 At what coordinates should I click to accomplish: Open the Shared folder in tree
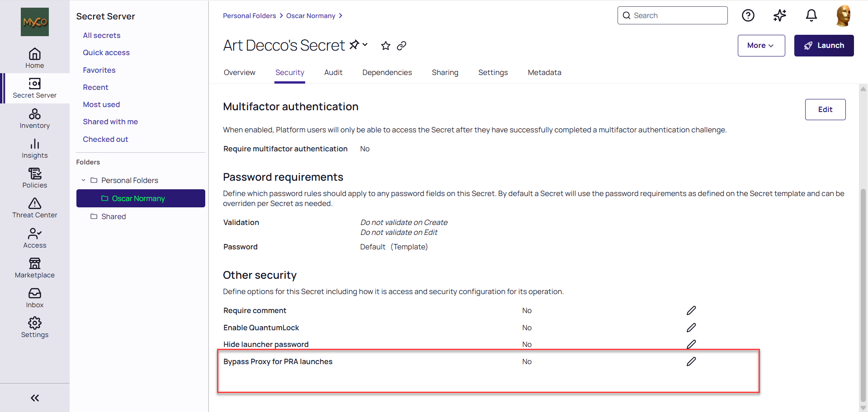point(113,217)
